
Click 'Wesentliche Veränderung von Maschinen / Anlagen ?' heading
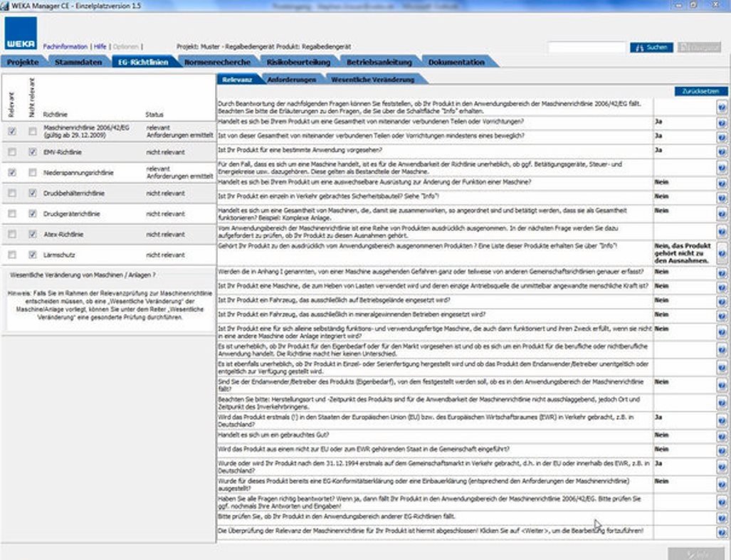[x=83, y=275]
